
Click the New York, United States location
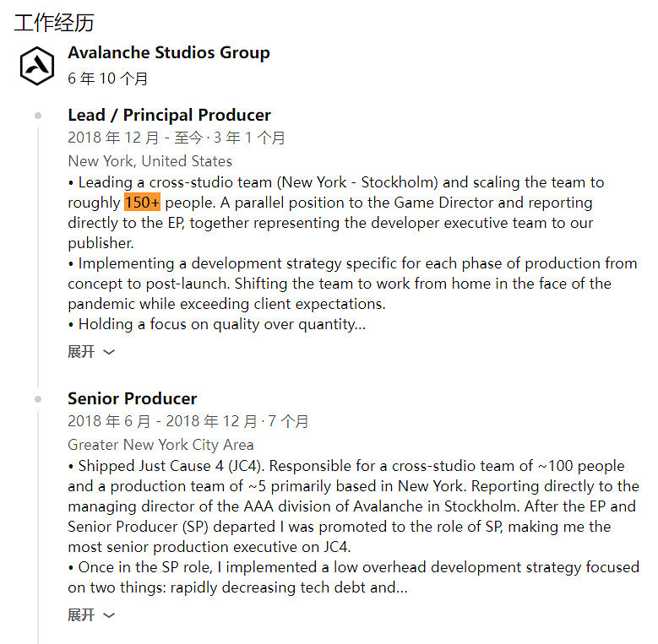click(150, 161)
